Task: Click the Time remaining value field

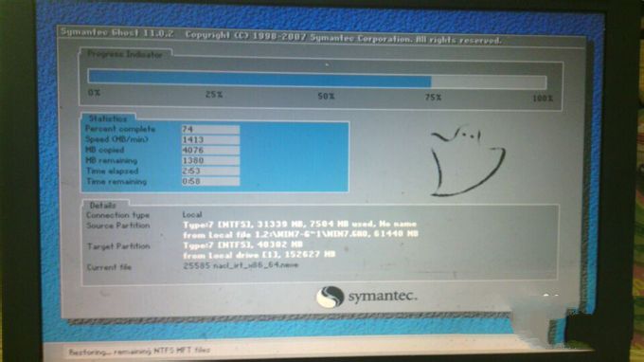Action: click(x=210, y=181)
